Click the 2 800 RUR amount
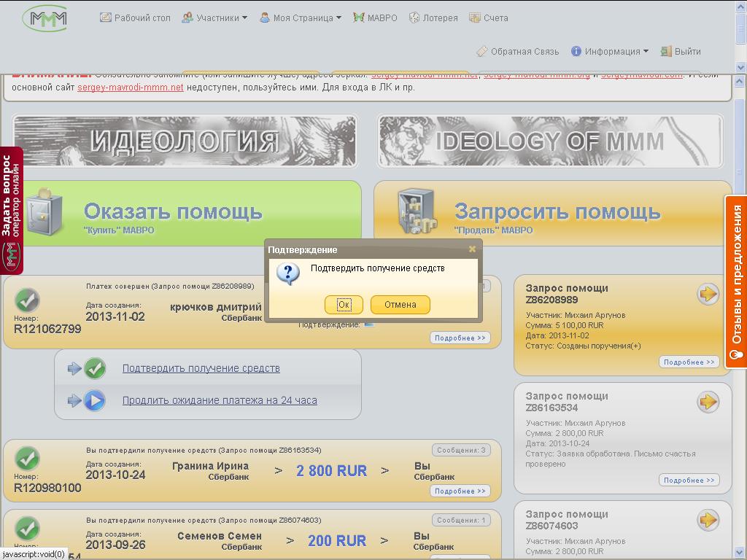This screenshot has height=560, width=747. coord(332,471)
